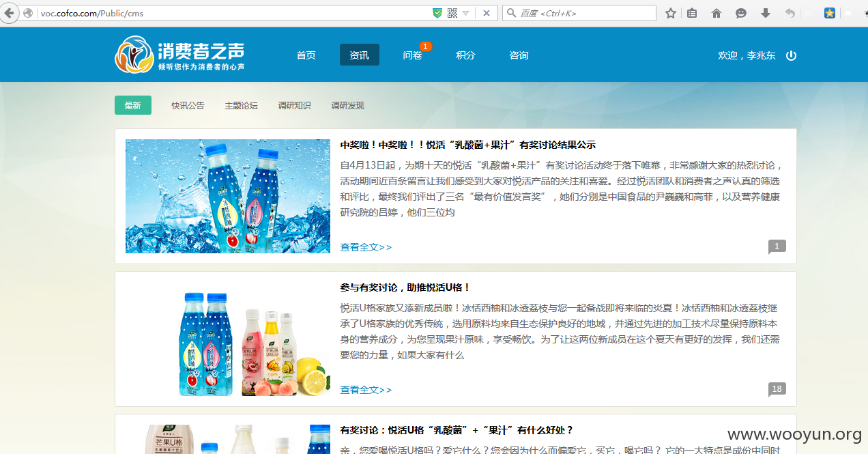868x454 pixels.
Task: Bookmark this page with the star icon
Action: click(x=671, y=13)
